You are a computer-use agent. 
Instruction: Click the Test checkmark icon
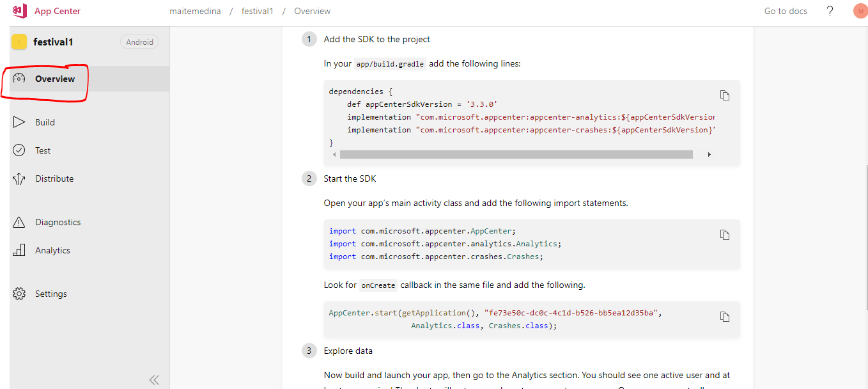[x=19, y=150]
